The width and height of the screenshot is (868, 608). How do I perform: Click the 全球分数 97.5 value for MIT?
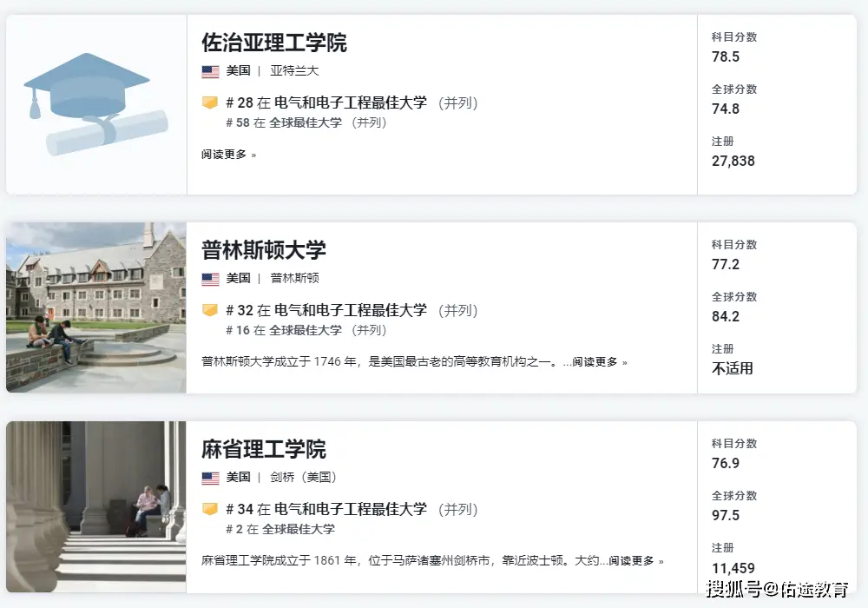(x=726, y=516)
